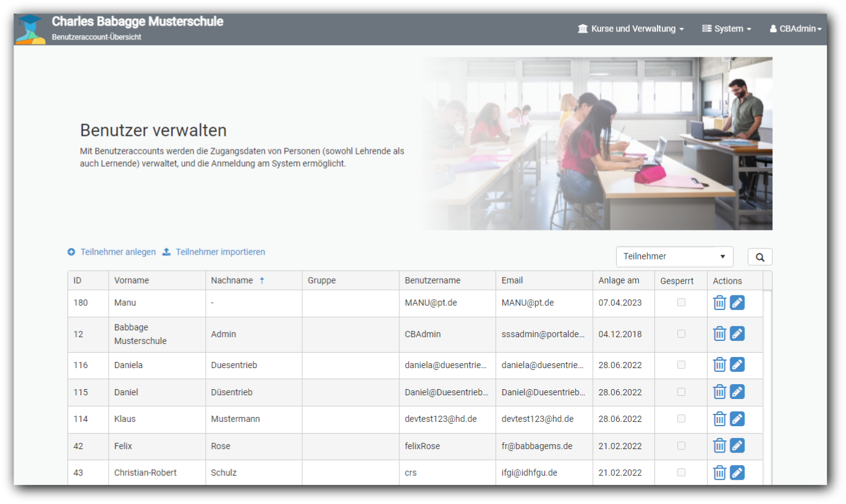Toggle locked checkbox for Daniel Düsentrieb
The height and width of the screenshot is (504, 846).
681,392
